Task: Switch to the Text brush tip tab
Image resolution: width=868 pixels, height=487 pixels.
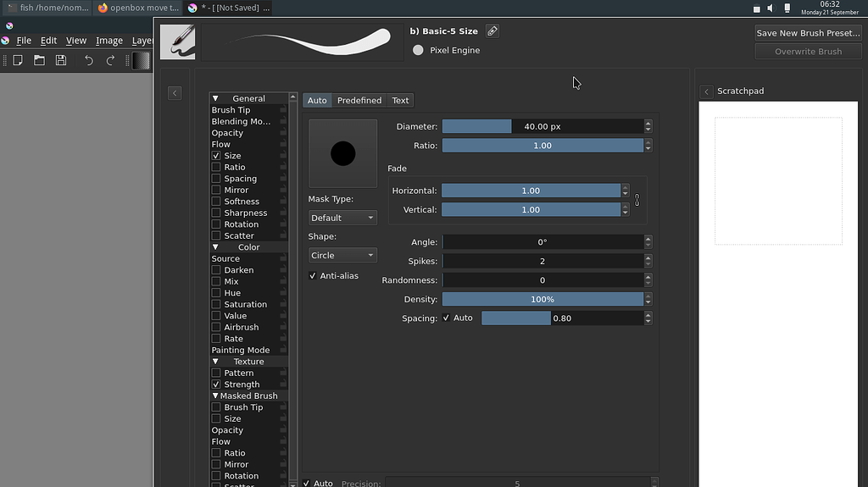Action: (400, 100)
